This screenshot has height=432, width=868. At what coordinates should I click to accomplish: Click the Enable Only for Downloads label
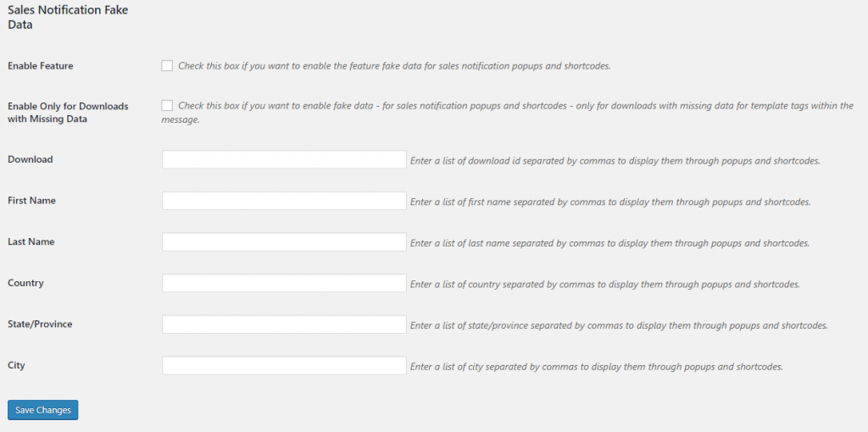pos(68,113)
